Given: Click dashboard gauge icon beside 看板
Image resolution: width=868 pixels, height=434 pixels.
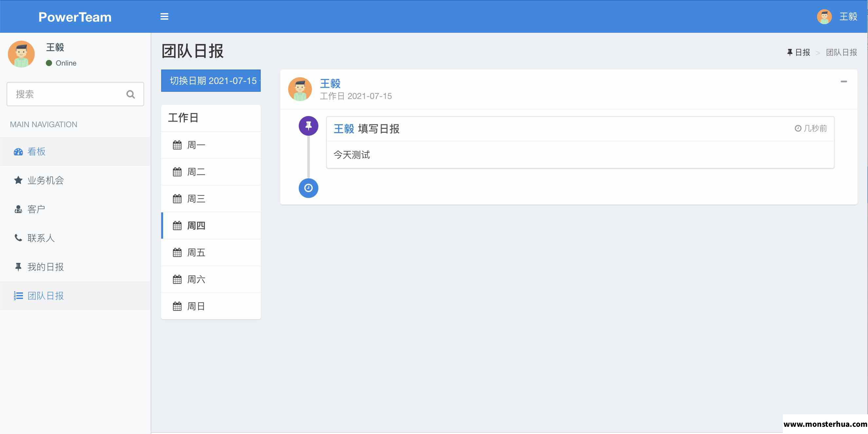Looking at the screenshot, I should coord(18,152).
